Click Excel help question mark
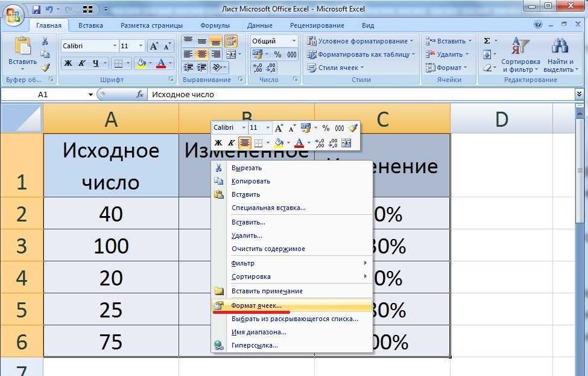This screenshot has width=588, height=376. click(538, 25)
